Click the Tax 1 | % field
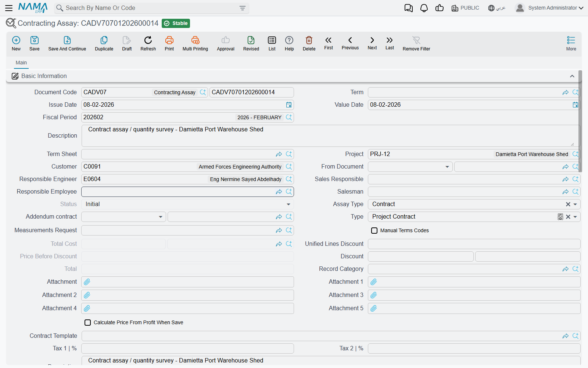This screenshot has height=368, width=588. point(187,348)
